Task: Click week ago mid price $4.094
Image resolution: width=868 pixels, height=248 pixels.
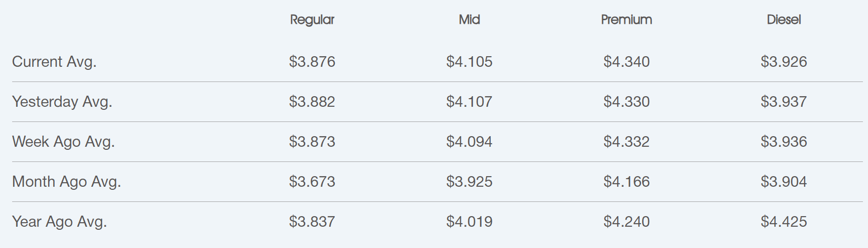Action: (469, 142)
